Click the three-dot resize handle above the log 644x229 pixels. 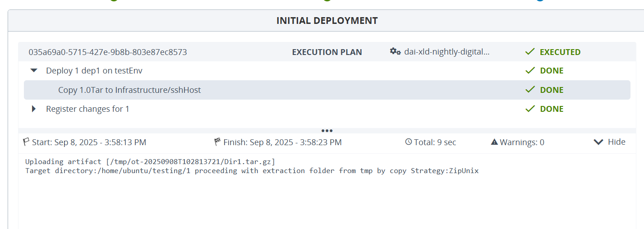[x=327, y=131]
